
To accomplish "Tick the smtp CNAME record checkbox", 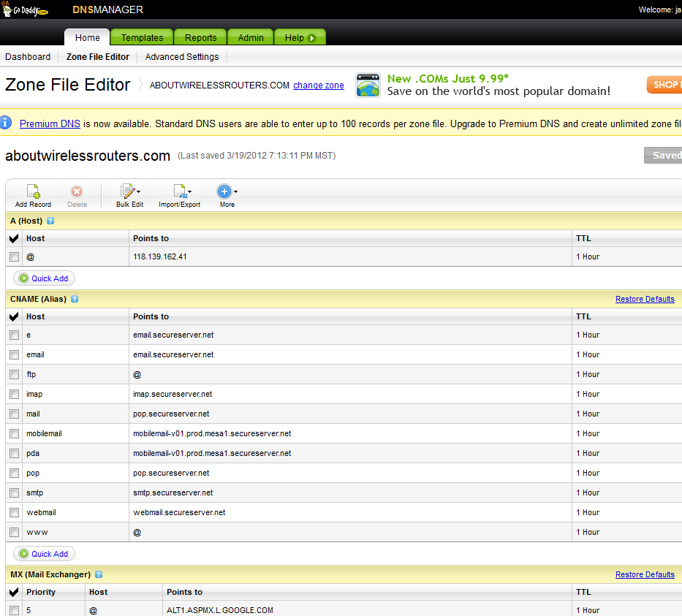I will click(x=15, y=493).
